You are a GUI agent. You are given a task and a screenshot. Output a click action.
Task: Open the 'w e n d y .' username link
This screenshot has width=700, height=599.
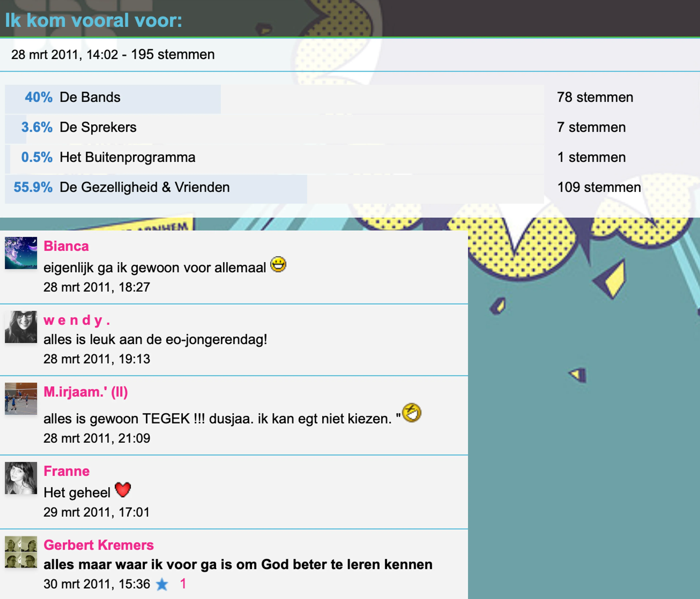(77, 320)
